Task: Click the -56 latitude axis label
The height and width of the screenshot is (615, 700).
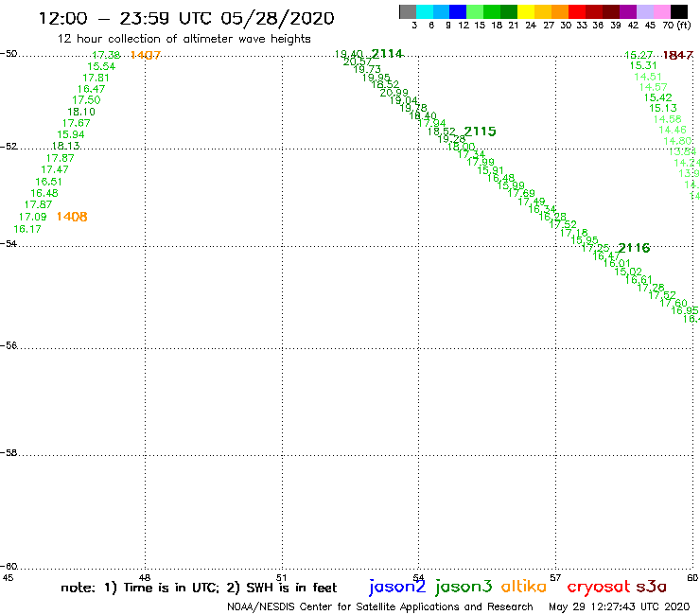Action: point(9,345)
